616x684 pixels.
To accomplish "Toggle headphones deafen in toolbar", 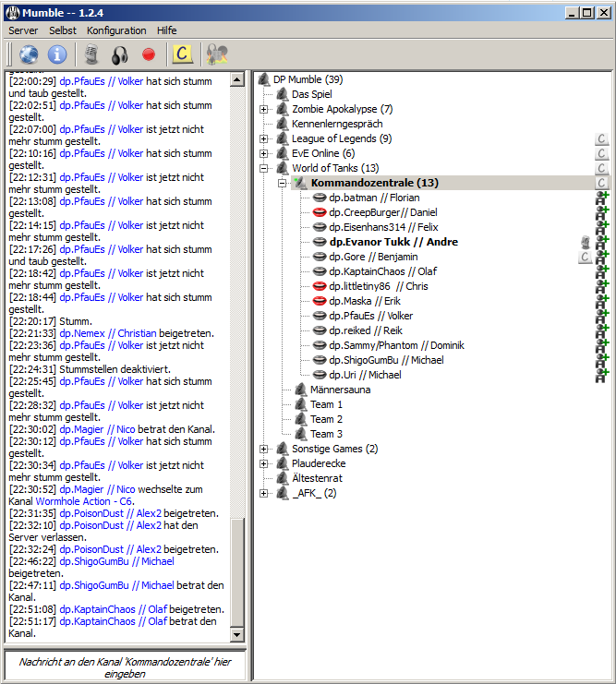I will pos(120,55).
